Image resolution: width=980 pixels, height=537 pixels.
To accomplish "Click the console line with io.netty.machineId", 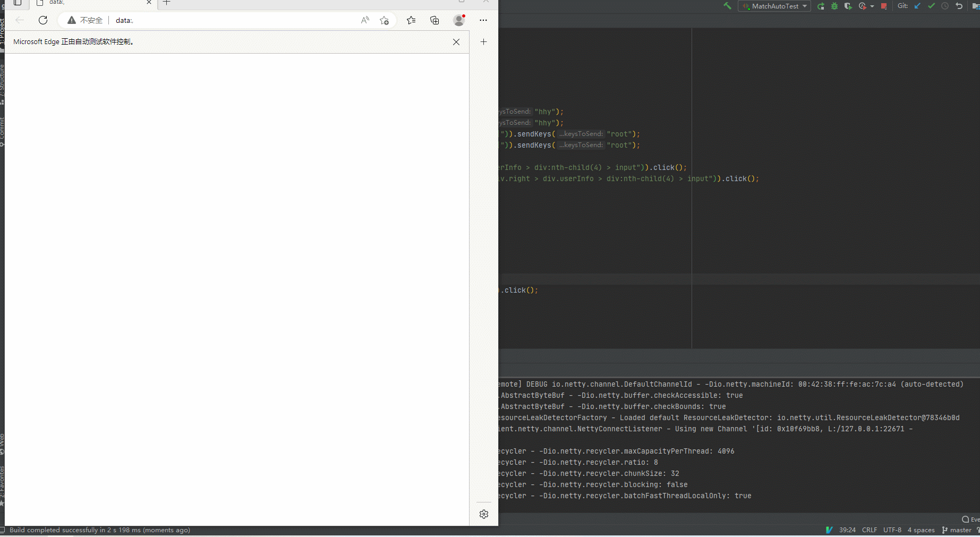I will click(x=730, y=384).
